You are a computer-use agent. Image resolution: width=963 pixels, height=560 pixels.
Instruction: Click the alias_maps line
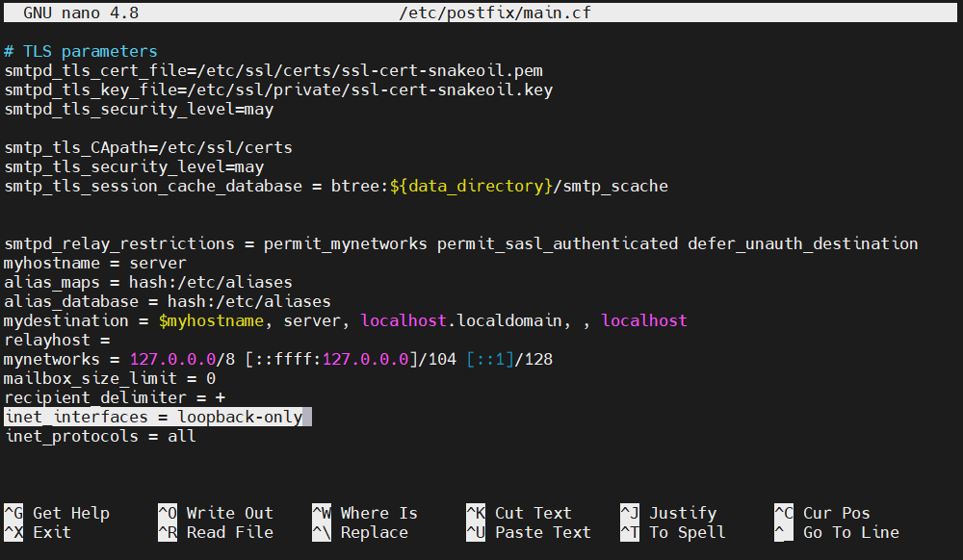point(148,282)
